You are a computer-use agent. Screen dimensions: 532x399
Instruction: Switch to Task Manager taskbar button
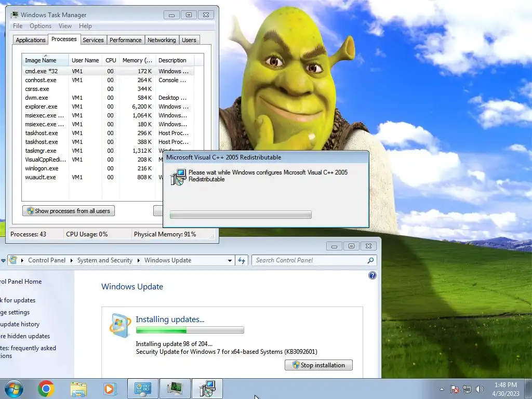pyautogui.click(x=175, y=389)
